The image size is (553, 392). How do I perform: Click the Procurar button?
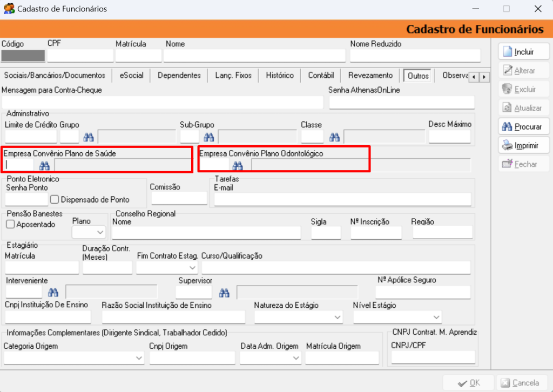pyautogui.click(x=524, y=126)
